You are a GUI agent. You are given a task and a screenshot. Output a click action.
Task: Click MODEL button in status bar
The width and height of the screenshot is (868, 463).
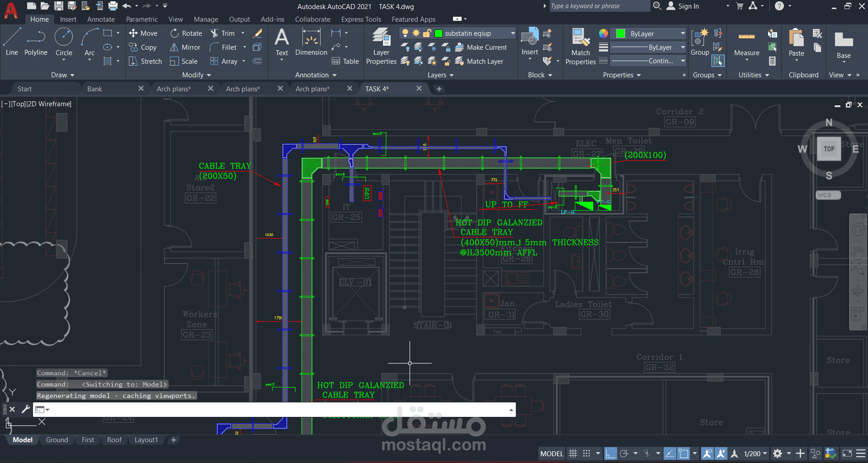552,453
